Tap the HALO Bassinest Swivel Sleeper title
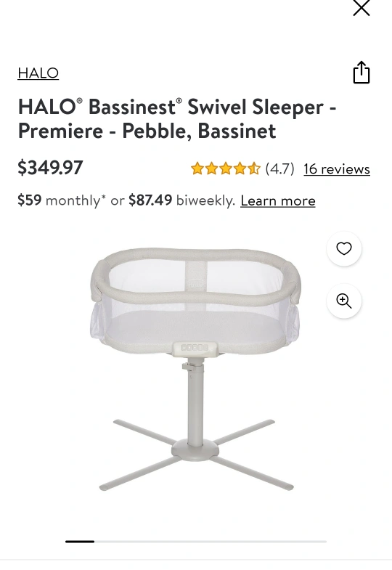392x570 pixels. 177,119
